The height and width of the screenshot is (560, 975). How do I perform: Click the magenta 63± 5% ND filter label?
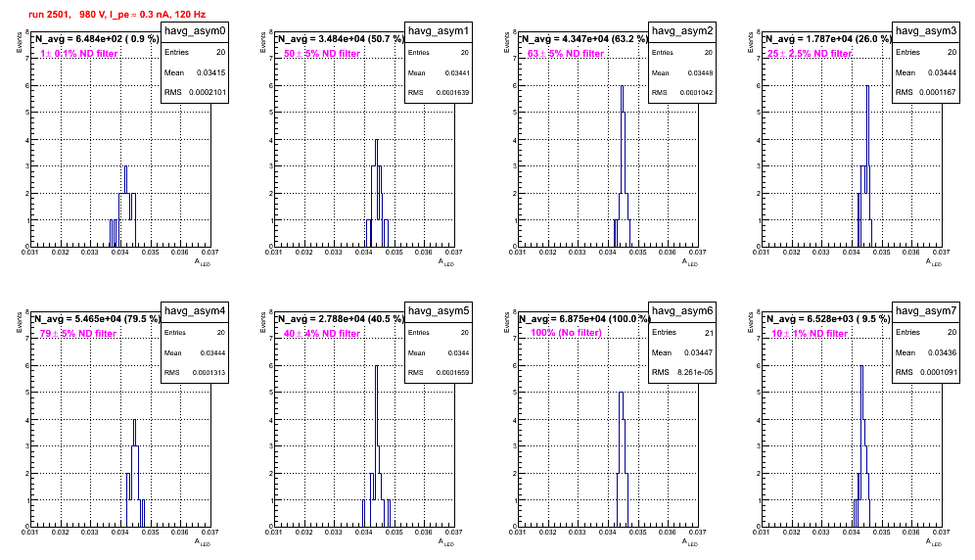tap(566, 54)
